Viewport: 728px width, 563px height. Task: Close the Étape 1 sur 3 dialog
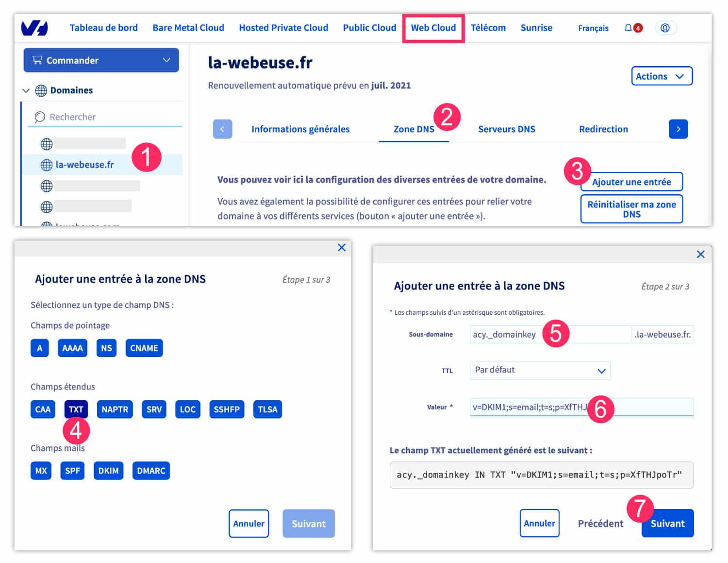click(342, 247)
